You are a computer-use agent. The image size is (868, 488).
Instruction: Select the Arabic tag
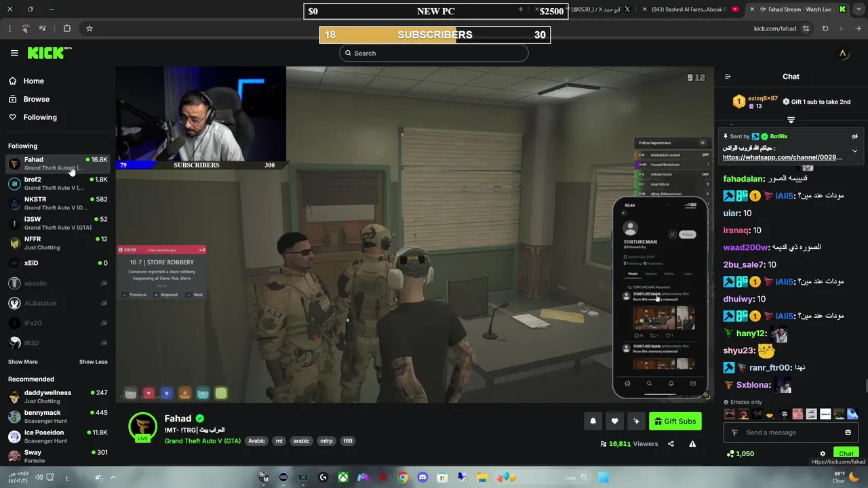point(256,441)
